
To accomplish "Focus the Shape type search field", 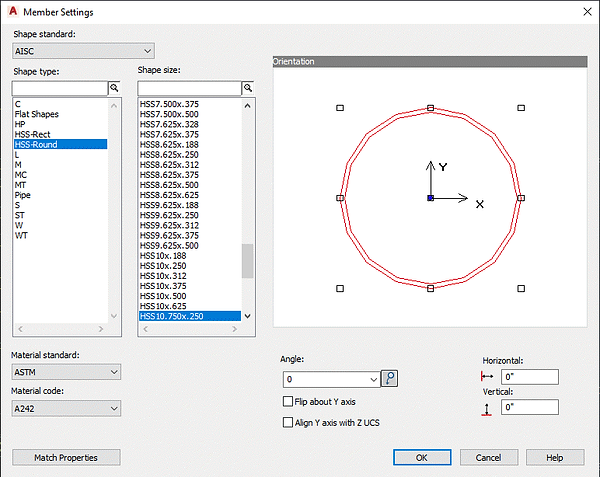I will [x=60, y=88].
